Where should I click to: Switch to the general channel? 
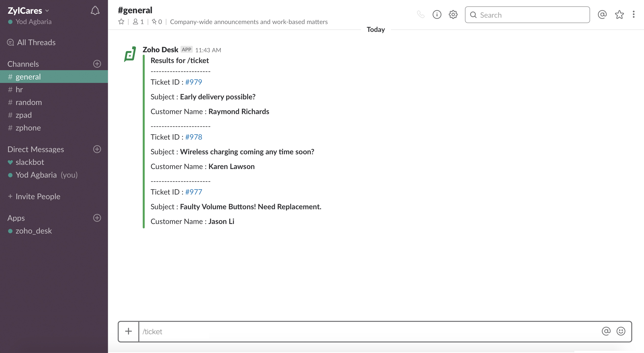click(54, 77)
